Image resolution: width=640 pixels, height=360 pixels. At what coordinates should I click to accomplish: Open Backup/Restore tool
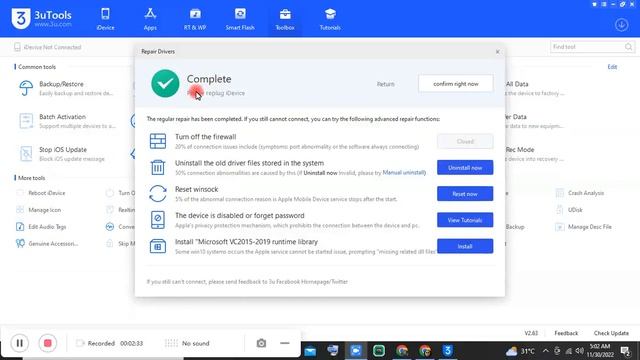67,88
